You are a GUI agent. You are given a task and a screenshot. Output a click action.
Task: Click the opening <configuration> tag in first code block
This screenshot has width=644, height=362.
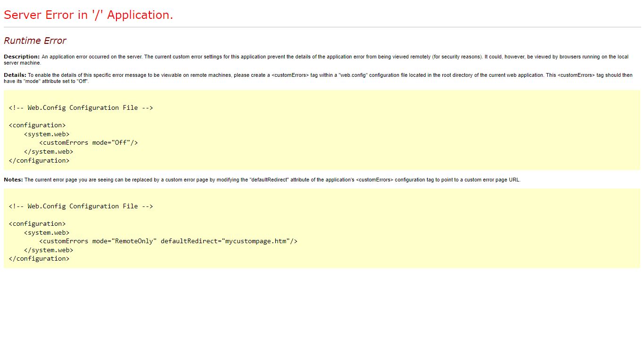click(x=37, y=125)
